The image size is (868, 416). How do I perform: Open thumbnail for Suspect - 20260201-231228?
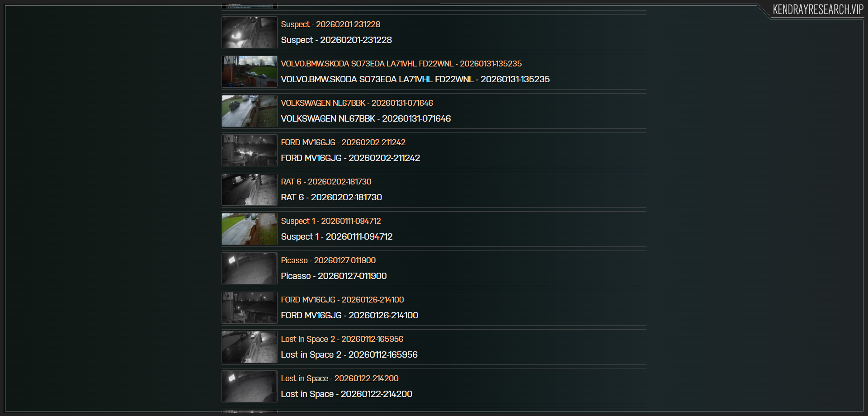pyautogui.click(x=250, y=33)
